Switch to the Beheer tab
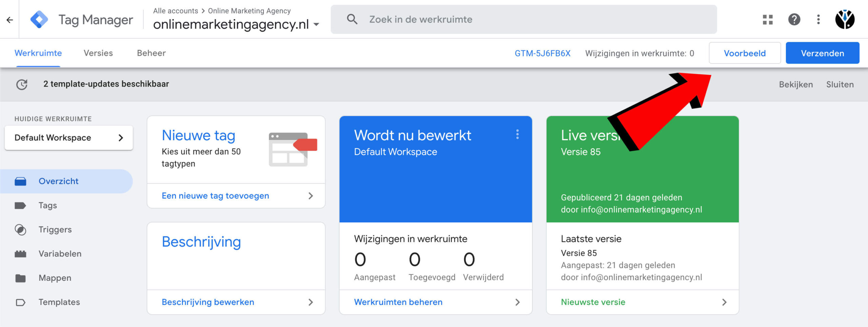This screenshot has height=327, width=868. point(151,53)
